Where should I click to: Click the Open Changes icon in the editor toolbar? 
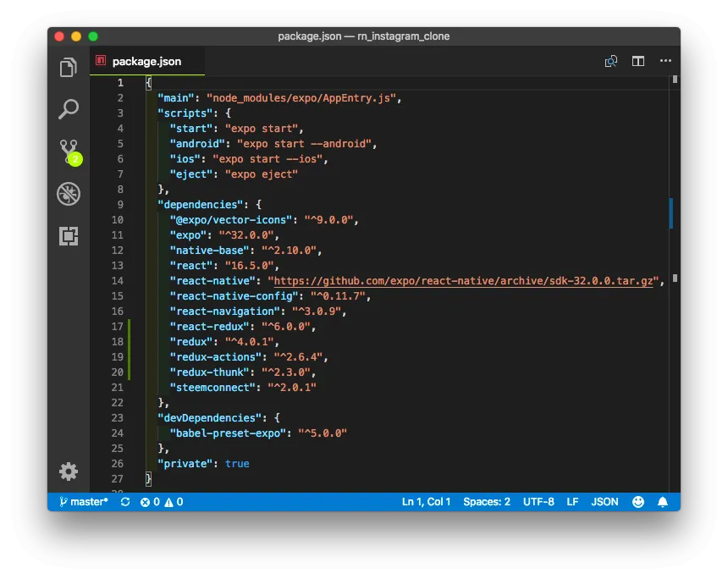point(611,61)
